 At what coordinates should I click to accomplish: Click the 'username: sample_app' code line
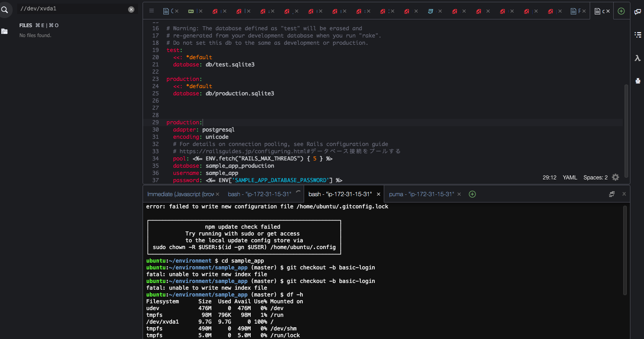point(205,173)
